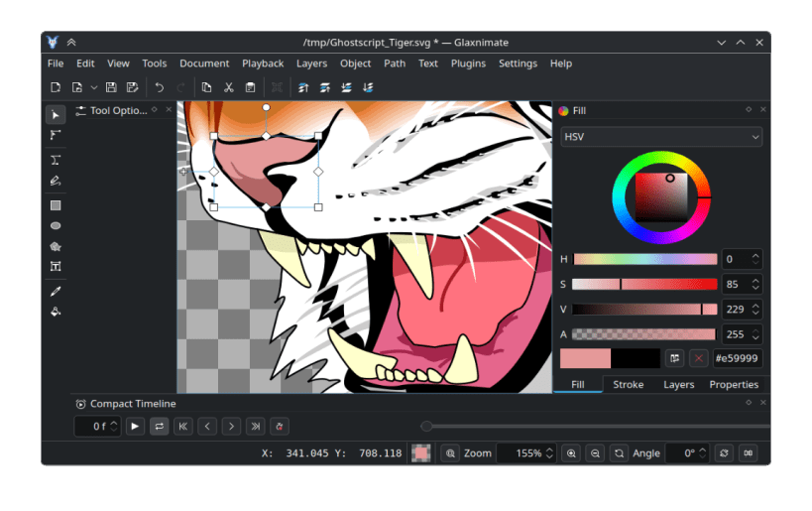Select the Rectangle shape tool

click(56, 205)
